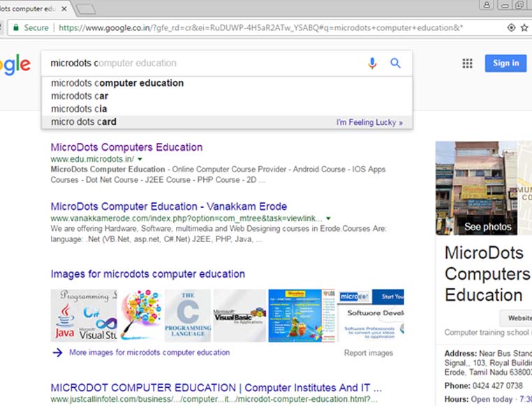Click the phone number 0424 427 0738

497,386
